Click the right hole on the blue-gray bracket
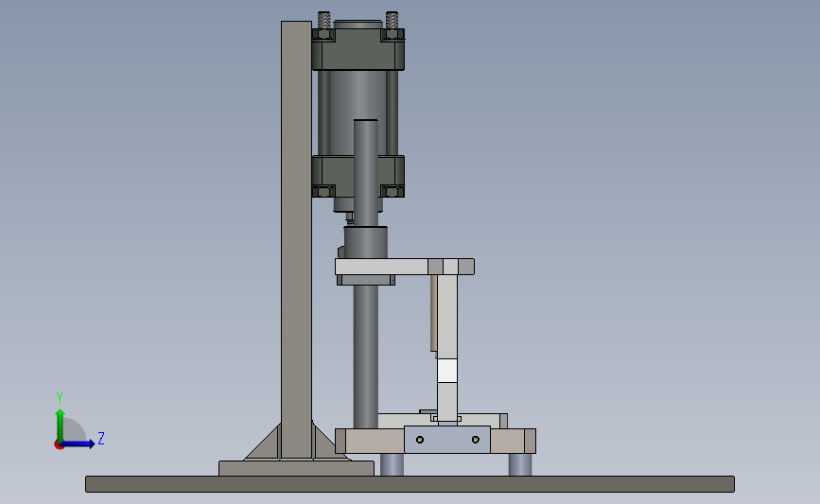Image resolution: width=820 pixels, height=504 pixels. [x=476, y=440]
